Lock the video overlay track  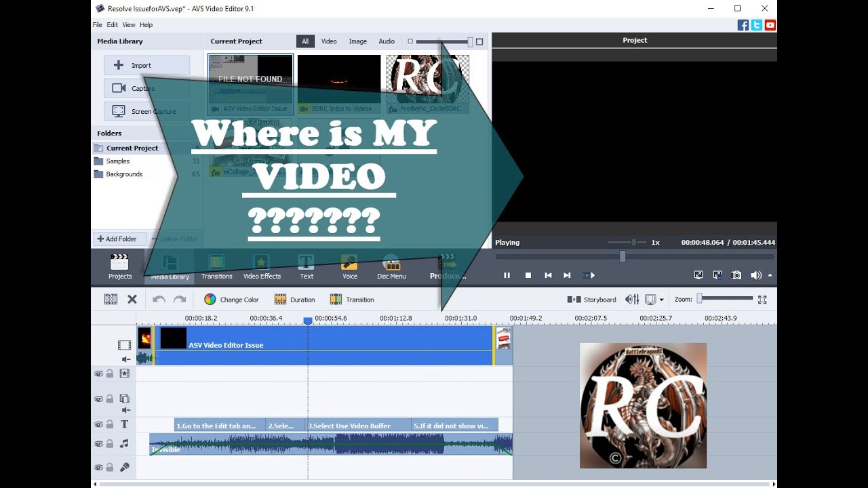[110, 399]
